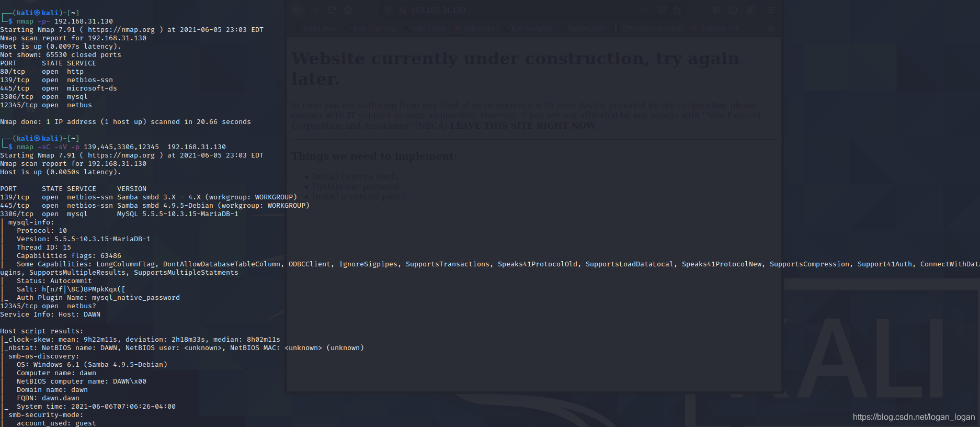Open the Offensive Security bookmark

click(649, 29)
